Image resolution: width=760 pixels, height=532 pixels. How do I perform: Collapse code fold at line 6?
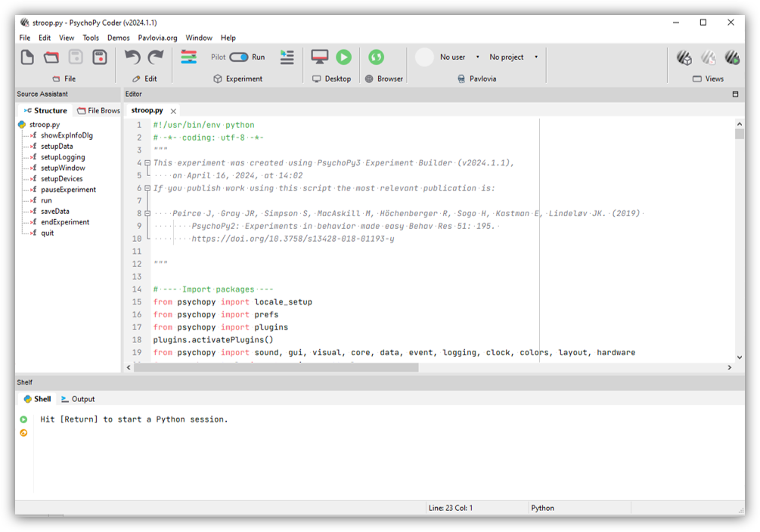tap(147, 188)
